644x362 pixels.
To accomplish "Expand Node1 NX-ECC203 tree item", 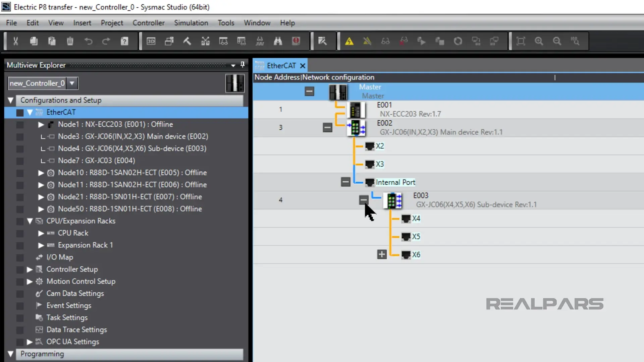I will [x=41, y=125].
